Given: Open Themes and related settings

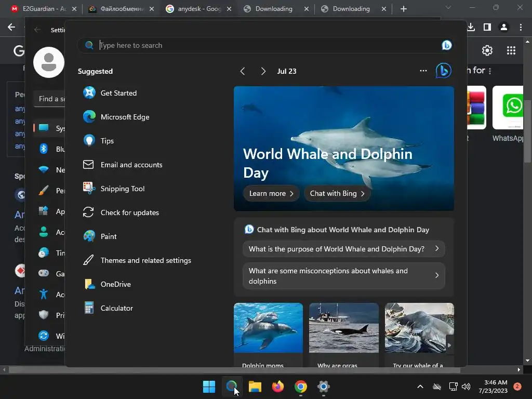Looking at the screenshot, I should coord(137,260).
